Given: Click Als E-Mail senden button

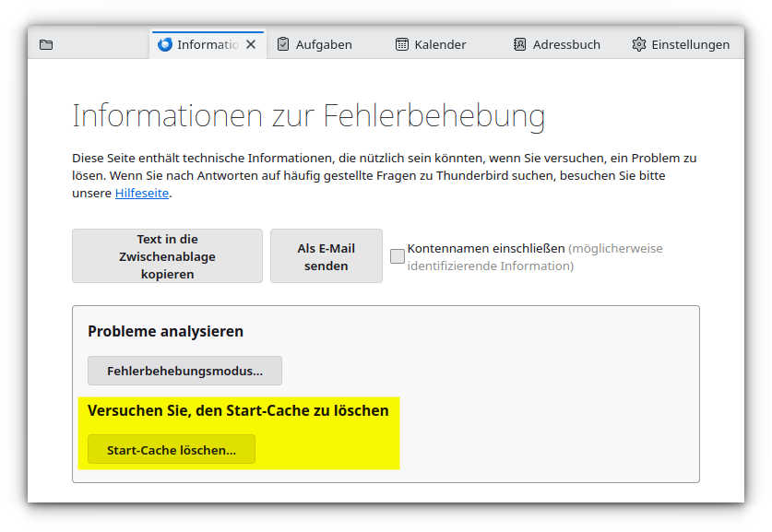Looking at the screenshot, I should click(327, 256).
